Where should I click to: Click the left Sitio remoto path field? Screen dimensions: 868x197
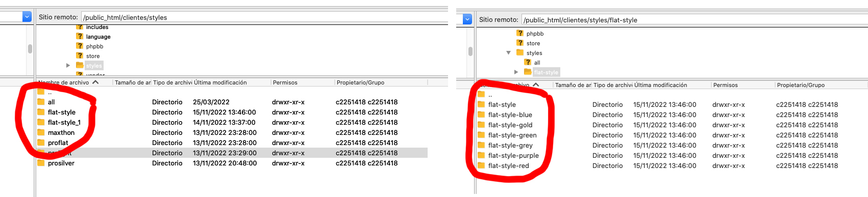point(264,17)
